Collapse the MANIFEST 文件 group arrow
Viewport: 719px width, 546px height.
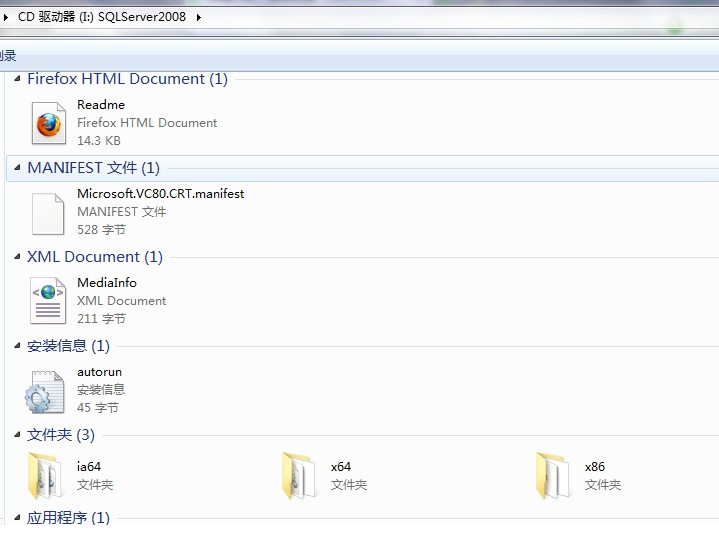pyautogui.click(x=17, y=168)
